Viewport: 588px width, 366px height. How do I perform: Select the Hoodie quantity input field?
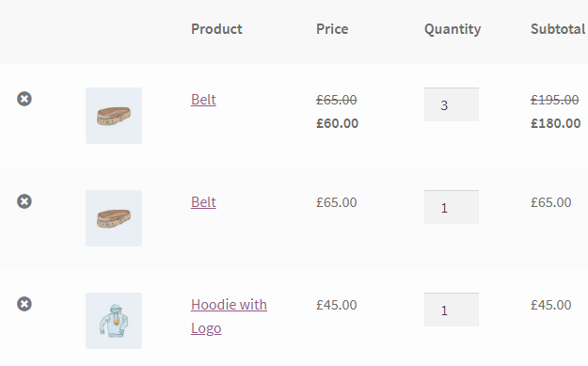(x=452, y=310)
